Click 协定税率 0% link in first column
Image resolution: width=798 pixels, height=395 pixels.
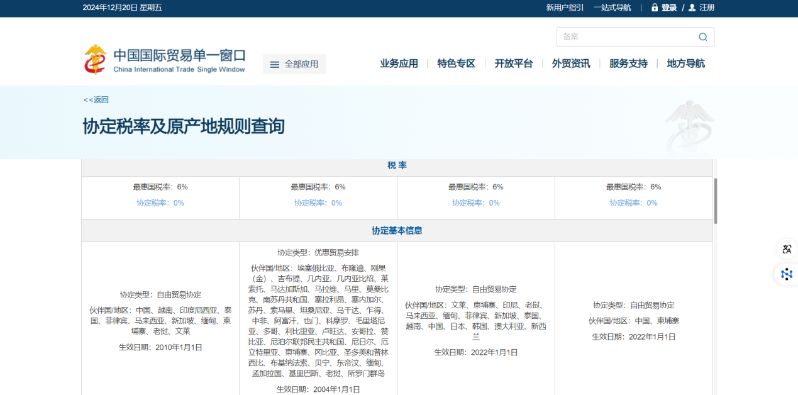tap(160, 203)
